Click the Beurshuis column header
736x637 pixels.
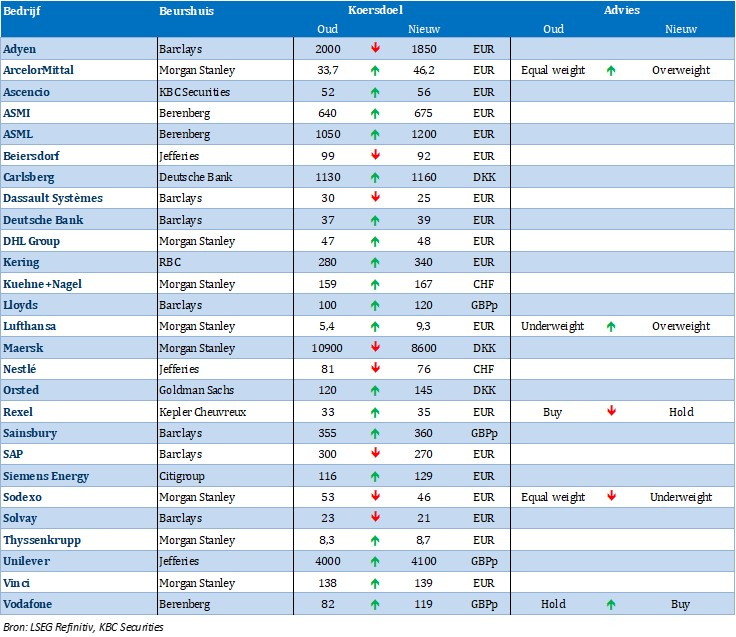tap(187, 10)
